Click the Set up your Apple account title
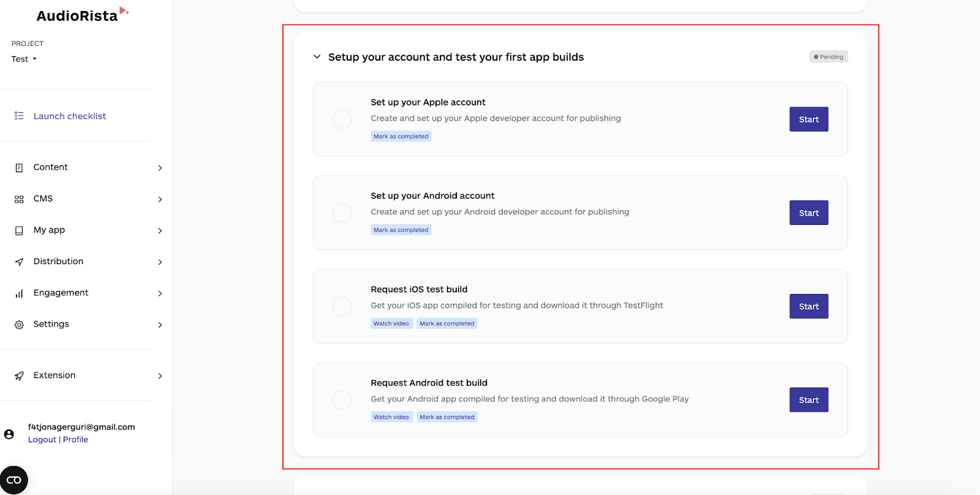 point(428,102)
